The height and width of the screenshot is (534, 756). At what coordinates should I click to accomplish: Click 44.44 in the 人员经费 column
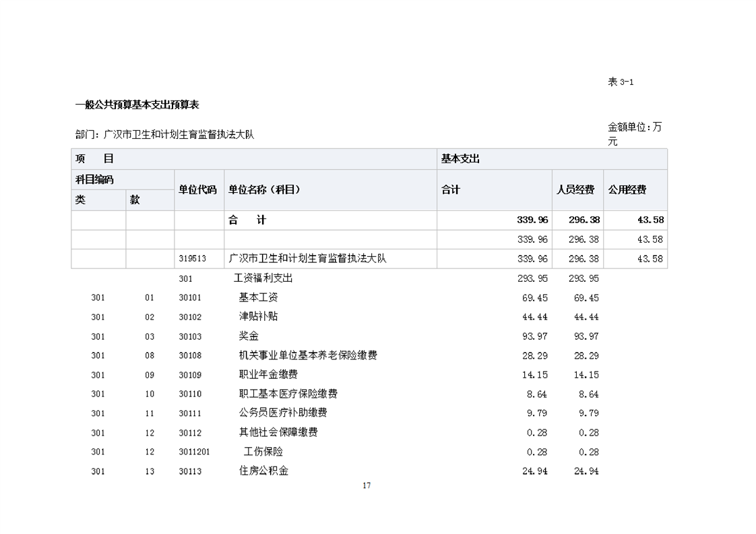pyautogui.click(x=586, y=317)
